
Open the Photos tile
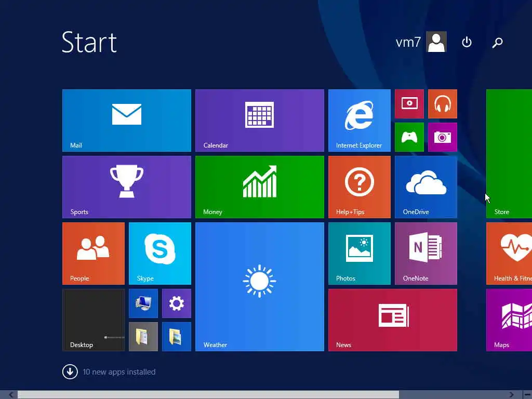click(360, 254)
